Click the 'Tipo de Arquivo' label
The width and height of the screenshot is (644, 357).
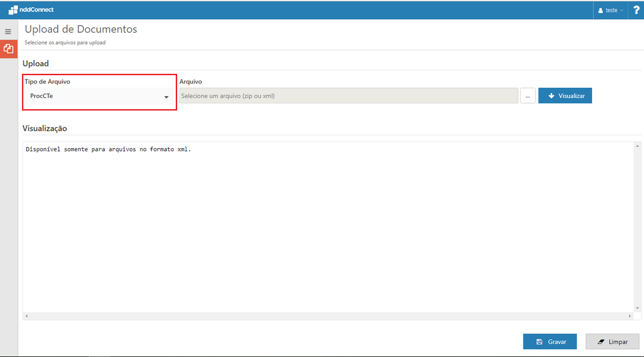point(47,81)
